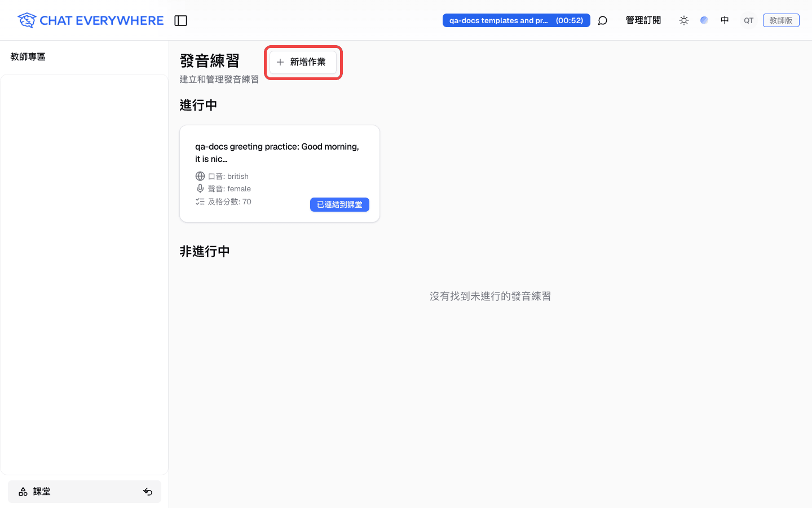Open 管理訂閱 subscription management
Screen dimensions: 812x508
tap(643, 20)
